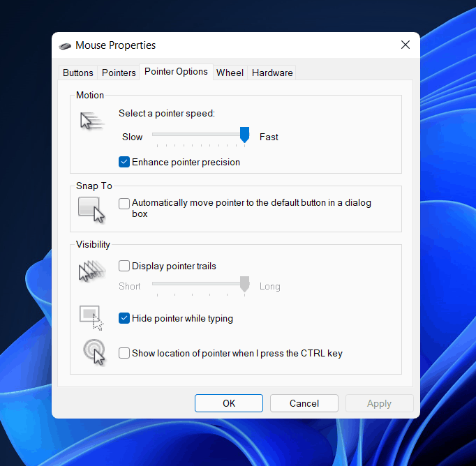This screenshot has width=476, height=466.
Task: Go to the Wheel tab
Action: click(x=230, y=73)
